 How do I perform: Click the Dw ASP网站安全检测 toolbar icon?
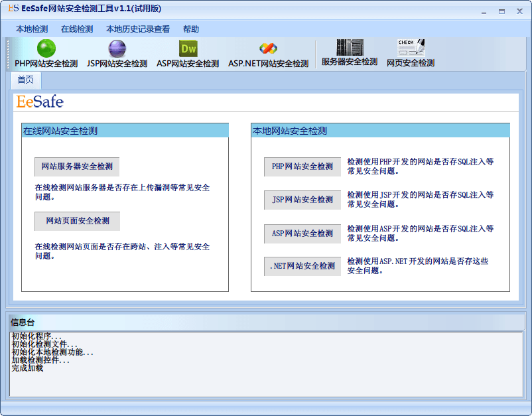(188, 48)
